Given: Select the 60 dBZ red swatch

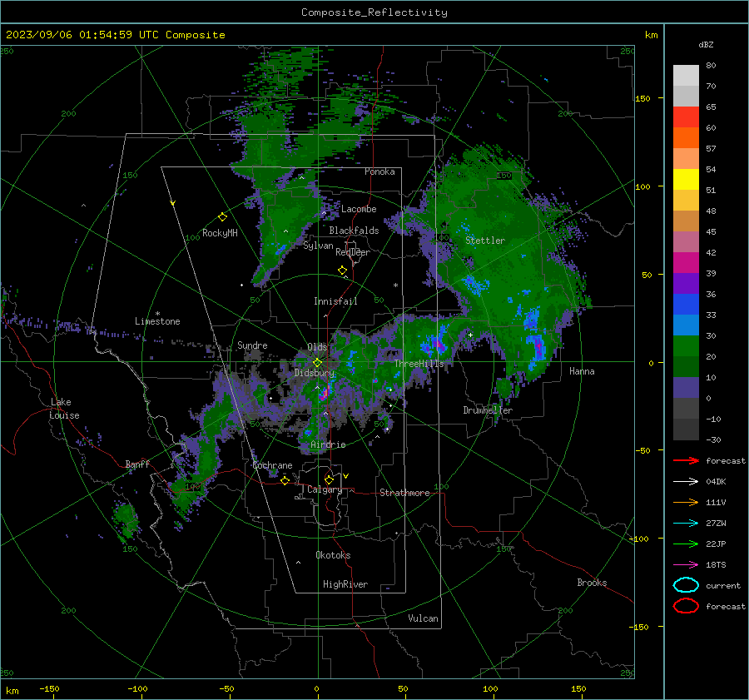Looking at the screenshot, I should [x=686, y=117].
